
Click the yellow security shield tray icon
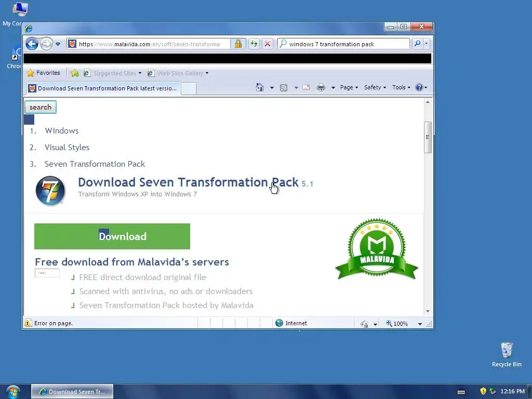[484, 391]
